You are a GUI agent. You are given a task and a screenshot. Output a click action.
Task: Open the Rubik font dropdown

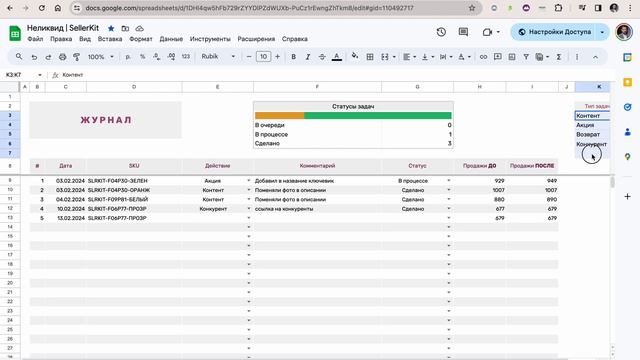[218, 57]
